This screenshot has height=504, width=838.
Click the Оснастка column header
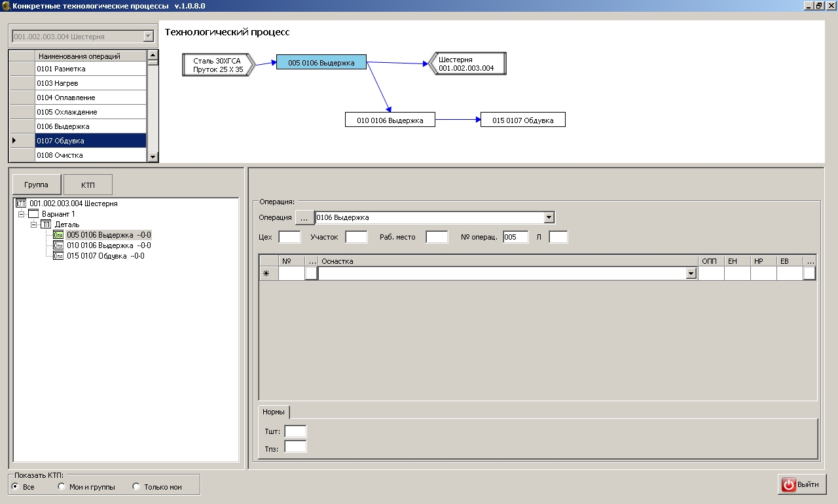pyautogui.click(x=508, y=261)
